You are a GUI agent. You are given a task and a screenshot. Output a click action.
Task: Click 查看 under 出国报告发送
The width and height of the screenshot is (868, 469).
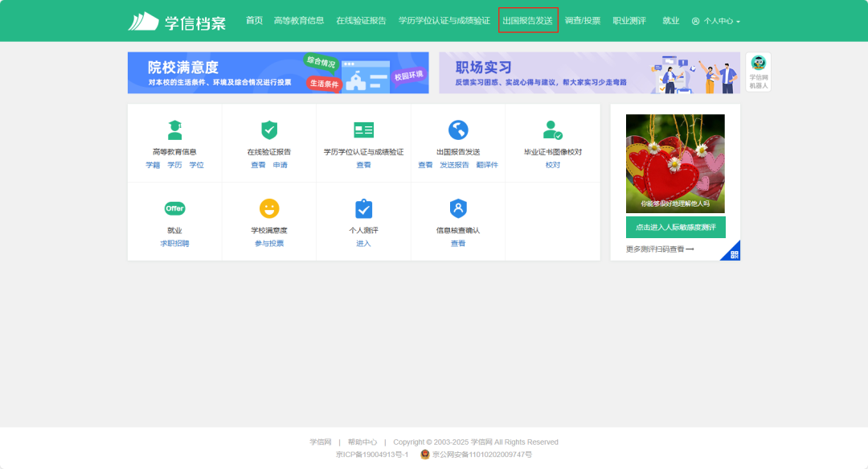coord(425,165)
